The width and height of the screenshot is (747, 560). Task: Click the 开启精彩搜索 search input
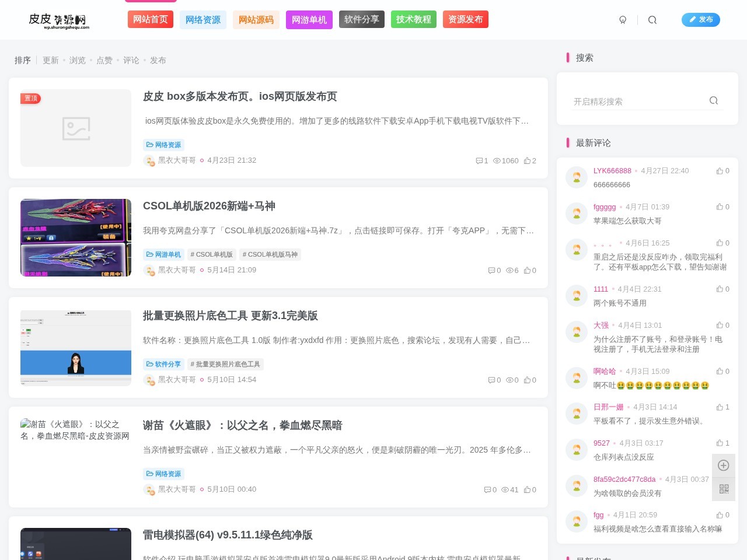click(637, 101)
